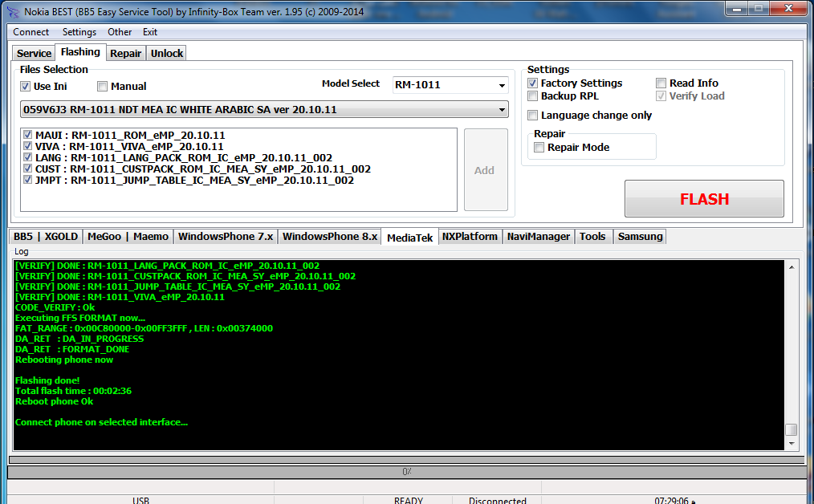Enable the Backup RPL checkbox
This screenshot has height=504, width=814.
pyautogui.click(x=532, y=96)
